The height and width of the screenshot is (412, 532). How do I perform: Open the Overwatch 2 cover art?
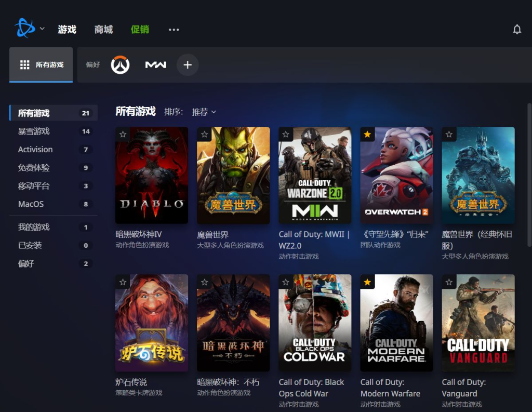(396, 176)
